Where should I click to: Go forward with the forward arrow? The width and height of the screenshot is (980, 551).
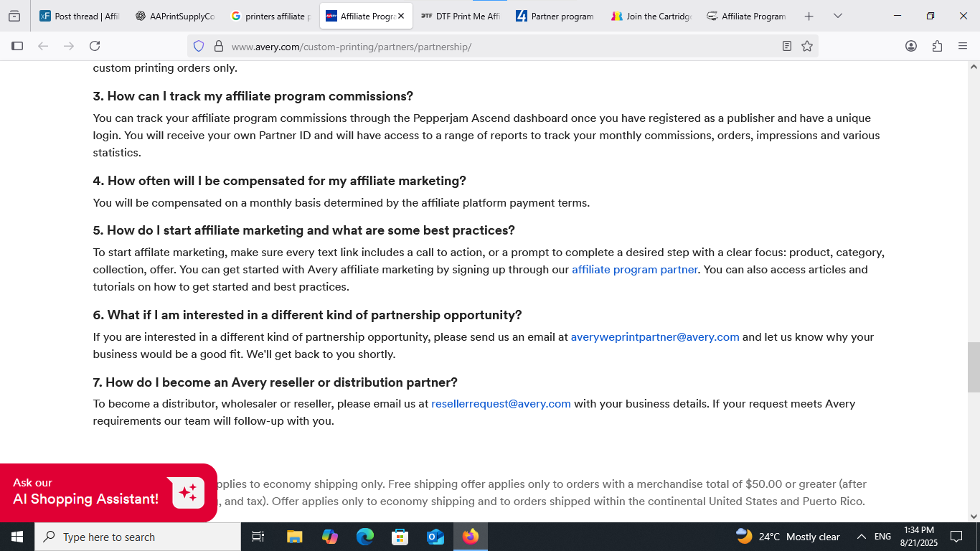[x=69, y=46]
